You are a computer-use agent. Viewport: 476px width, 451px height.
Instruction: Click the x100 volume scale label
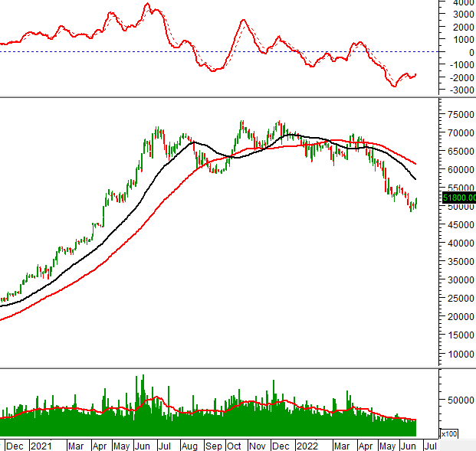(x=450, y=434)
